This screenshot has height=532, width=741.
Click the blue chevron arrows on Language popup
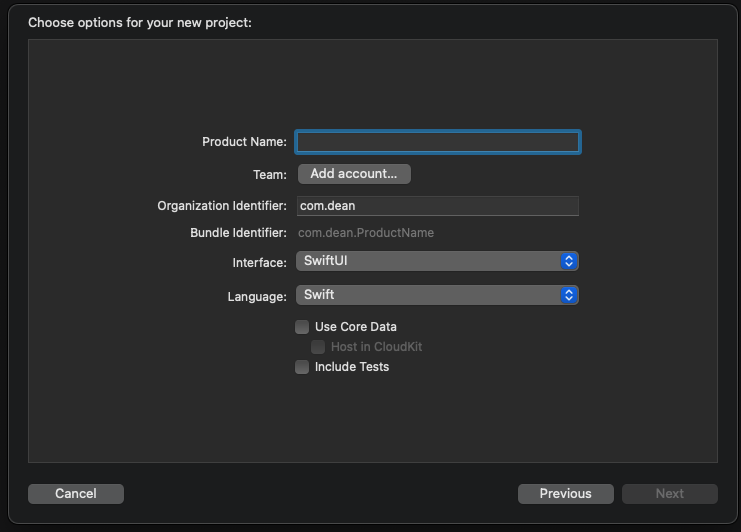coord(569,295)
